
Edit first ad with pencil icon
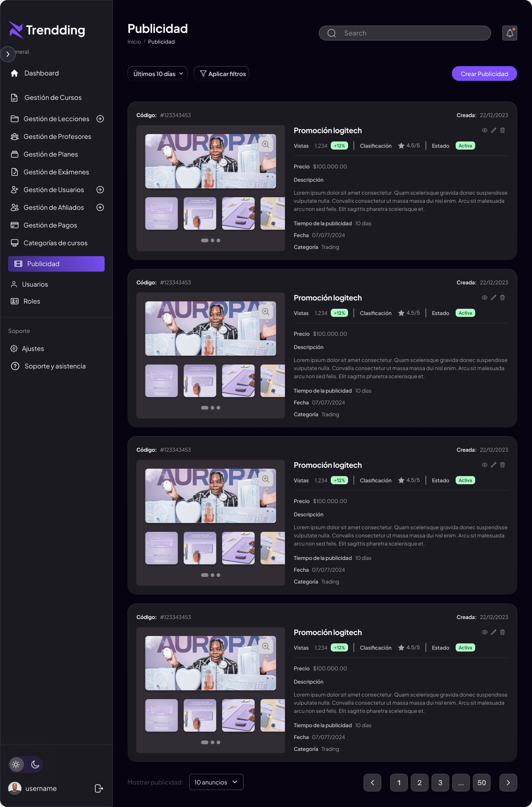click(x=493, y=130)
